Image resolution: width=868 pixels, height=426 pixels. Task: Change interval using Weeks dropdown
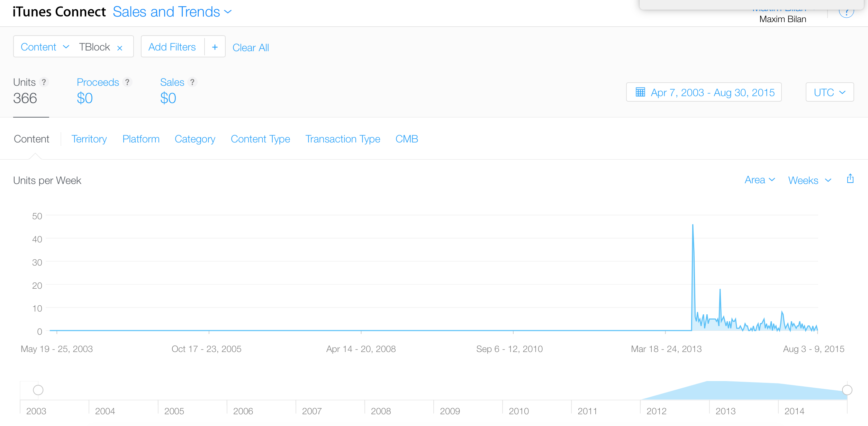[x=810, y=180]
